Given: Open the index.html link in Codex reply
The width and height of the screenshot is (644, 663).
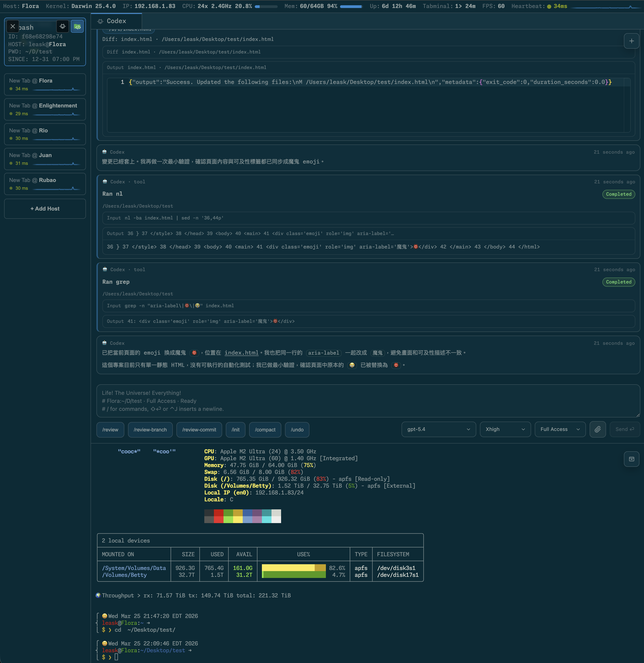Looking at the screenshot, I should click(x=241, y=353).
